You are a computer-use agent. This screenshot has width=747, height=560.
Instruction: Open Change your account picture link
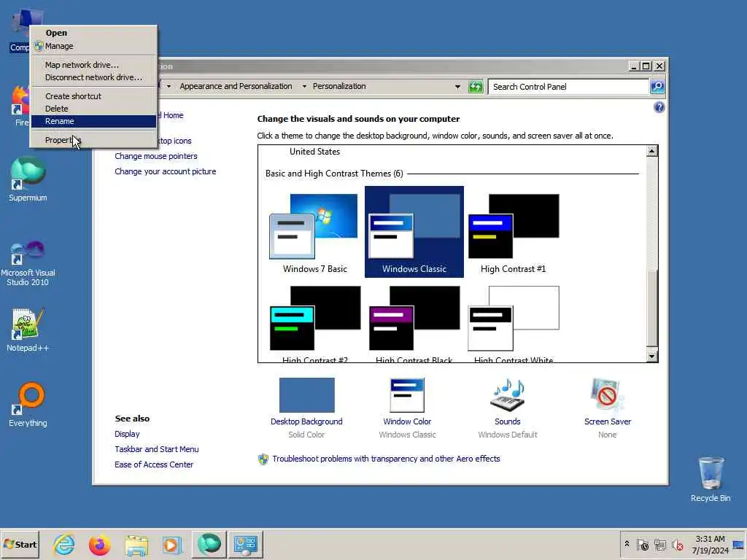[x=166, y=171]
